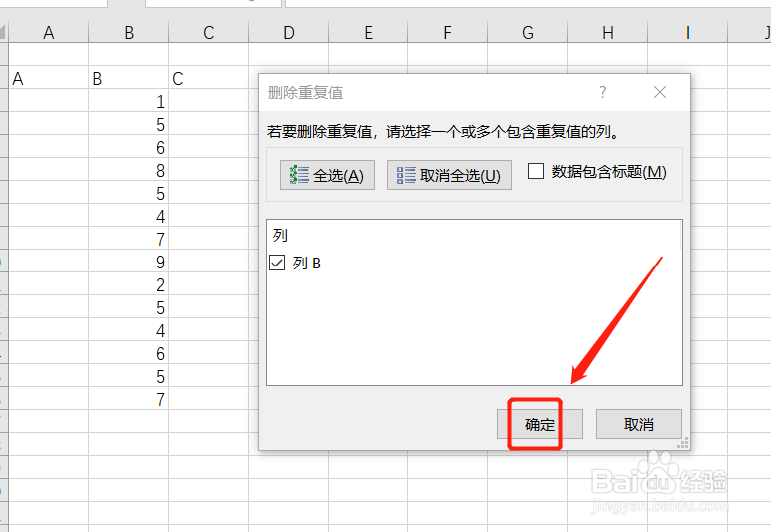Click the cell containing letter A
The height and width of the screenshot is (532, 771).
[48, 78]
